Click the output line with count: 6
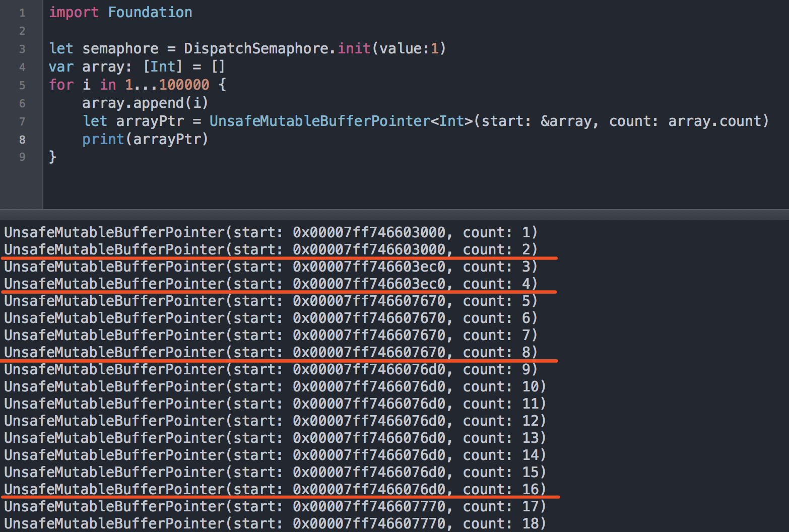This screenshot has height=532, width=789. pos(271,318)
